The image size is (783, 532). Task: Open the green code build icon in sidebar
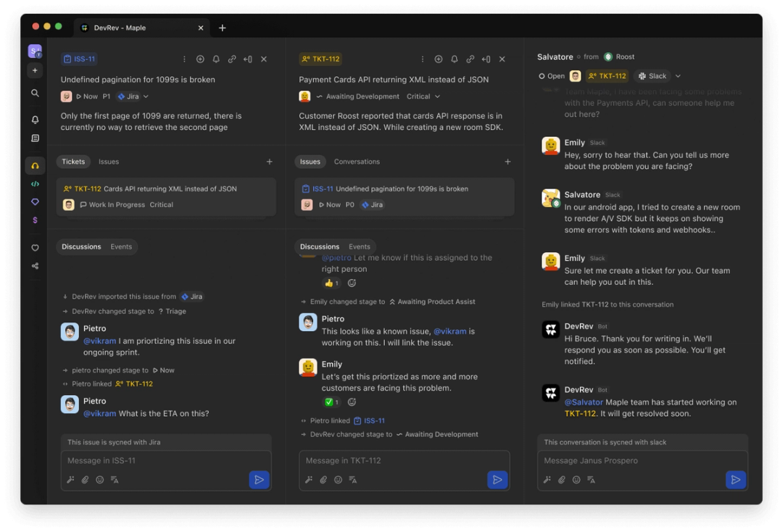[35, 183]
